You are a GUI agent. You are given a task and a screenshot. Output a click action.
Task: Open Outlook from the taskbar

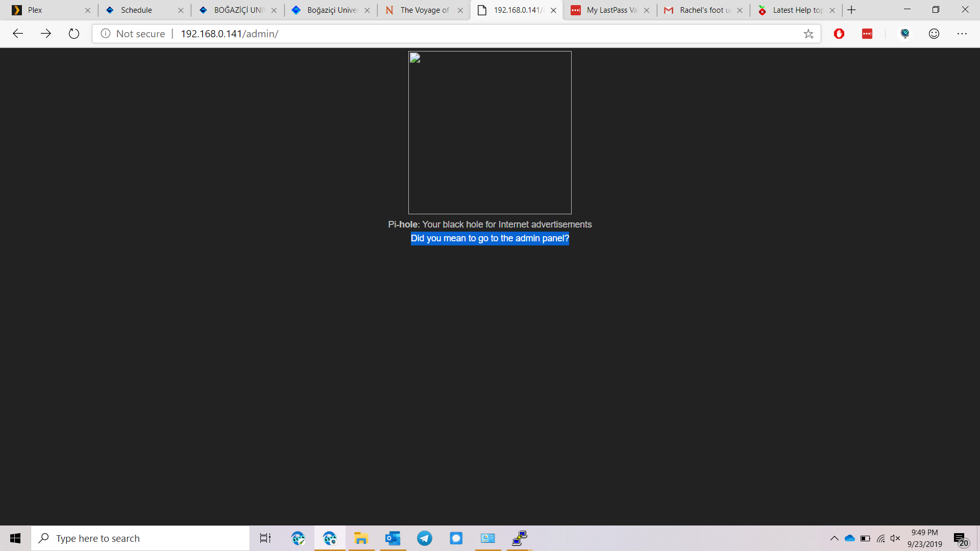point(393,538)
